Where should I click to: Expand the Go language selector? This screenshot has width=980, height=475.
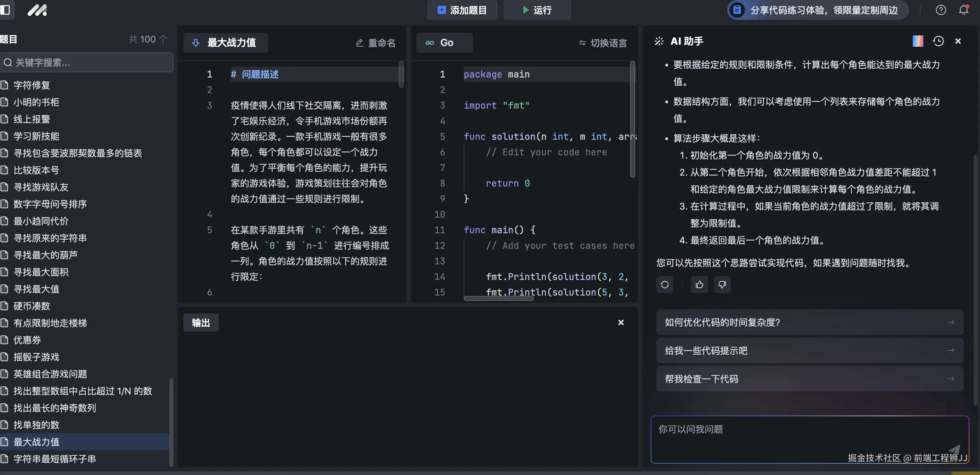click(x=444, y=42)
